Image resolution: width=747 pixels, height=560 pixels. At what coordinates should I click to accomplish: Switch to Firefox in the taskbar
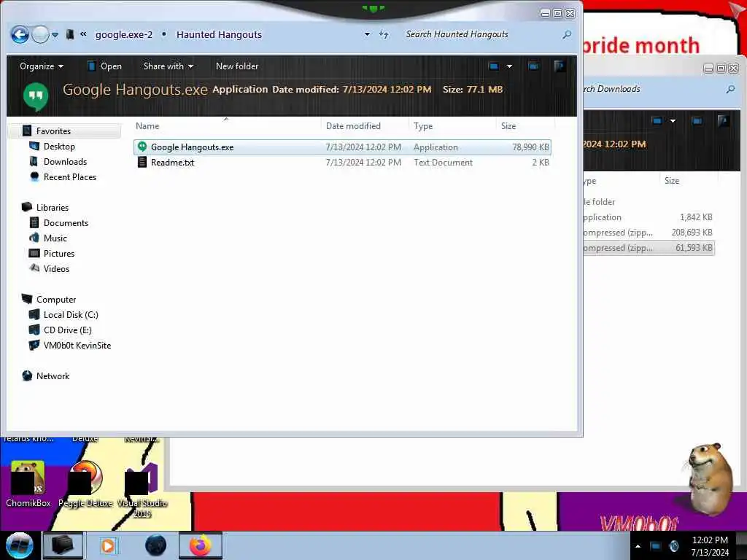pyautogui.click(x=200, y=545)
